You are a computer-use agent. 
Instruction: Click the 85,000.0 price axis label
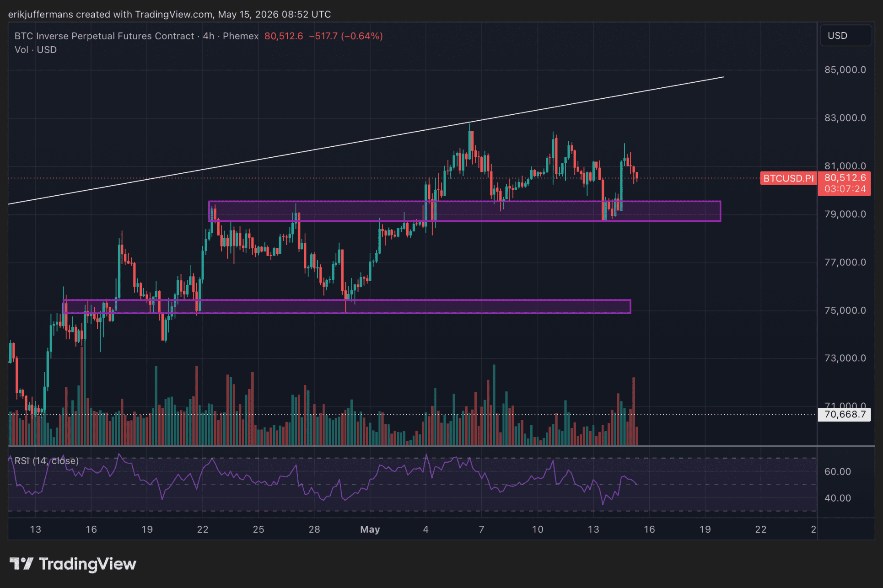845,70
